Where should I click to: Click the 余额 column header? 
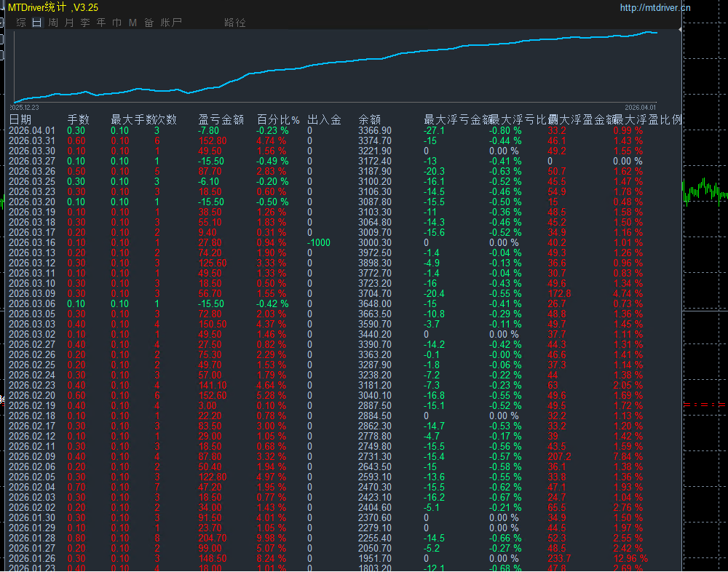tap(370, 120)
